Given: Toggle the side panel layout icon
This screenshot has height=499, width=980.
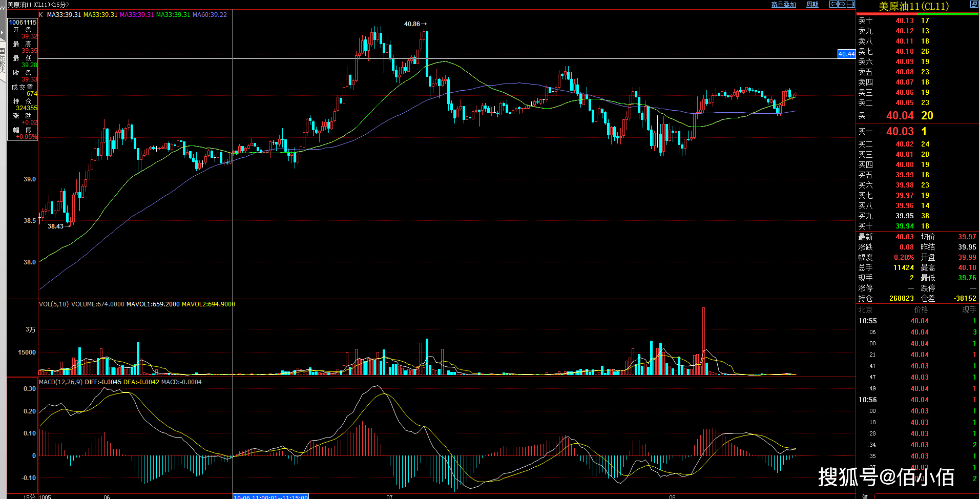Looking at the screenshot, I should click(x=851, y=4).
